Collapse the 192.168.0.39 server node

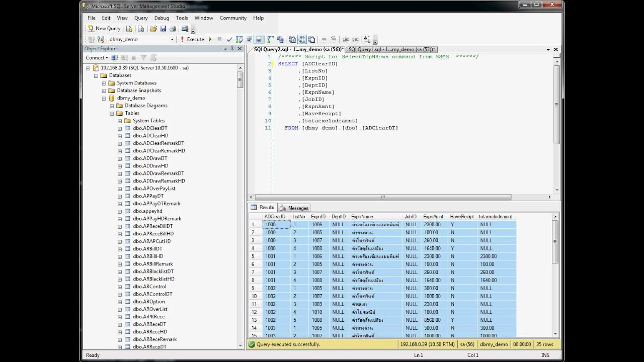pos(88,68)
